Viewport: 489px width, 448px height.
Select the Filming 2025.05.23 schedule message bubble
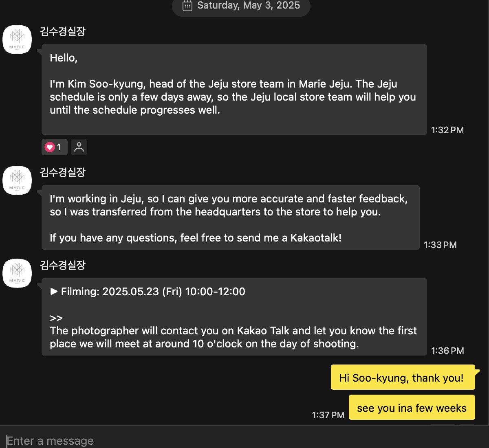click(x=234, y=317)
